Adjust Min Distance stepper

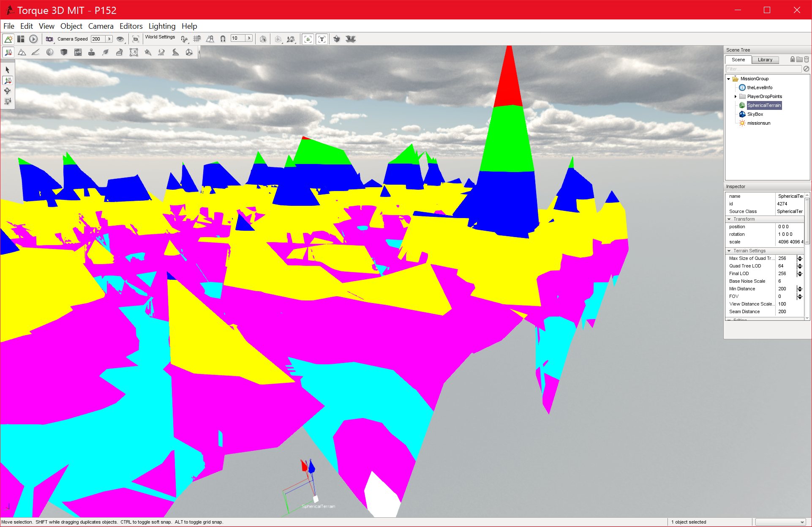click(x=800, y=289)
